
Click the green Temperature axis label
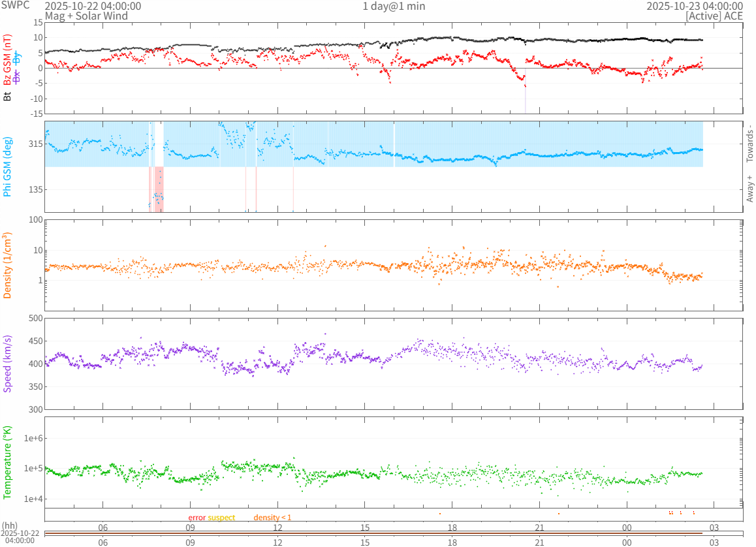pyautogui.click(x=8, y=462)
